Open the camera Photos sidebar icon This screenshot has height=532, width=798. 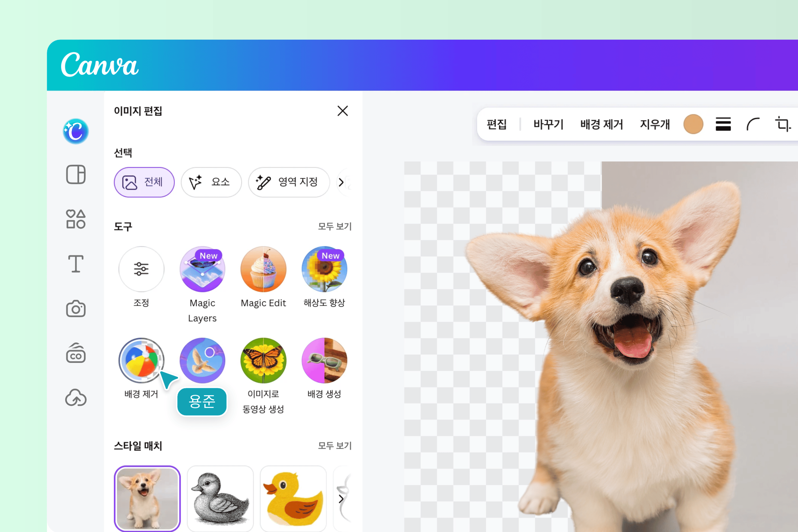pos(76,309)
